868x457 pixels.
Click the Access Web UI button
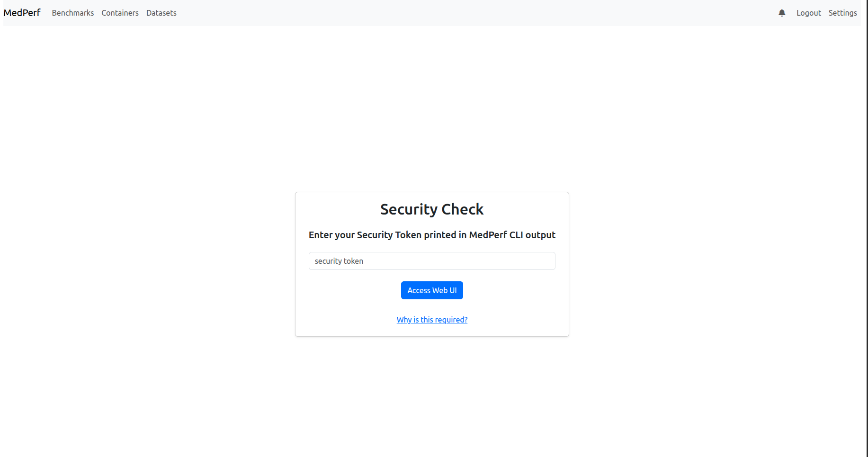point(432,290)
